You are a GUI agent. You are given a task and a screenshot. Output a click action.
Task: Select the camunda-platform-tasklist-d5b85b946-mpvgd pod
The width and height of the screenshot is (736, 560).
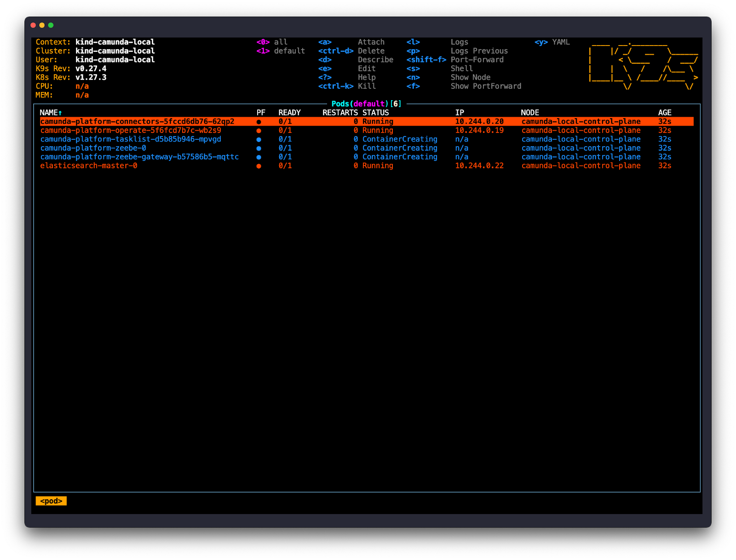tap(131, 139)
